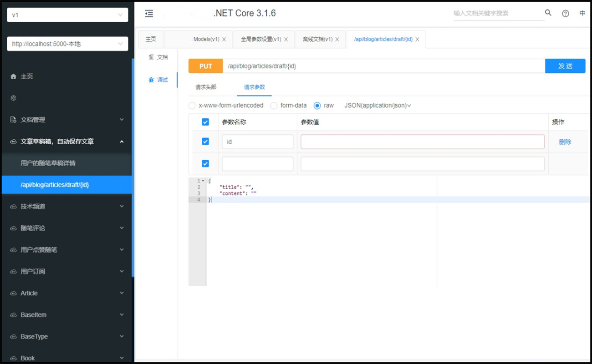Uncheck the empty parameter row checkbox
This screenshot has width=592, height=364.
pos(205,163)
